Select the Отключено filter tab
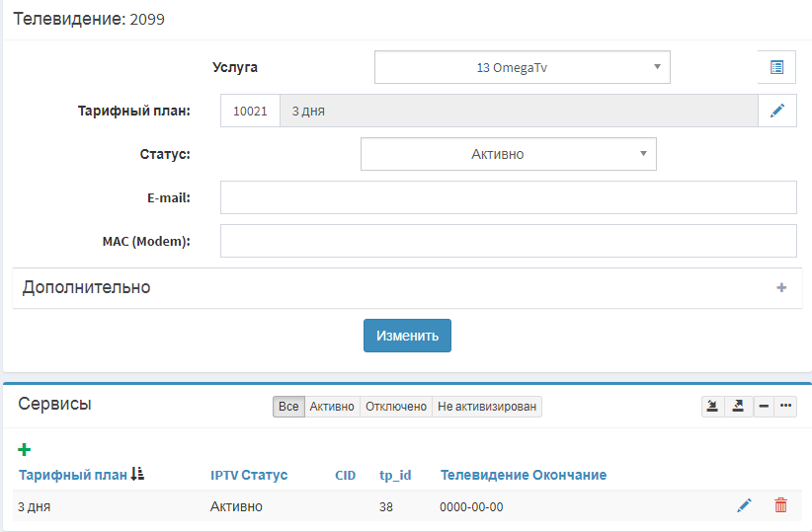 coord(396,407)
